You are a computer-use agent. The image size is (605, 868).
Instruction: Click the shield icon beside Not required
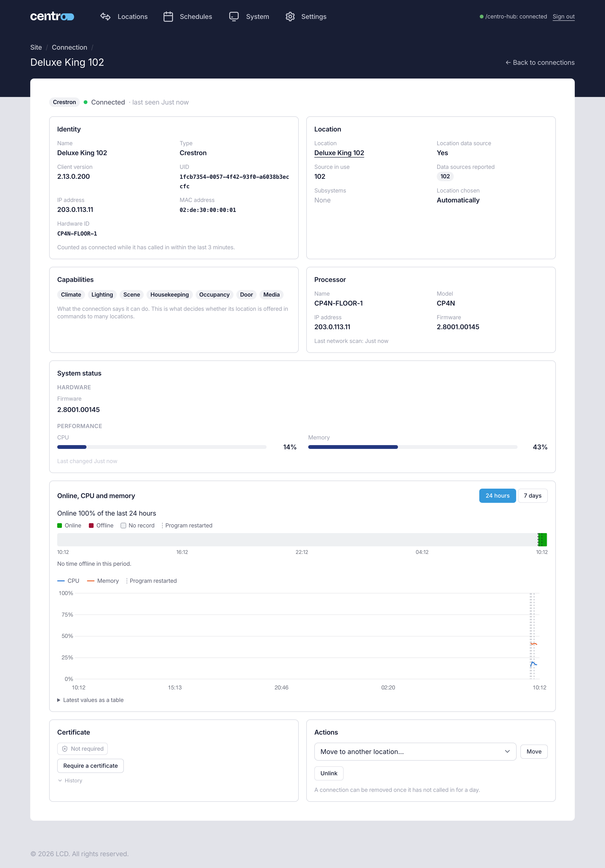pyautogui.click(x=65, y=749)
